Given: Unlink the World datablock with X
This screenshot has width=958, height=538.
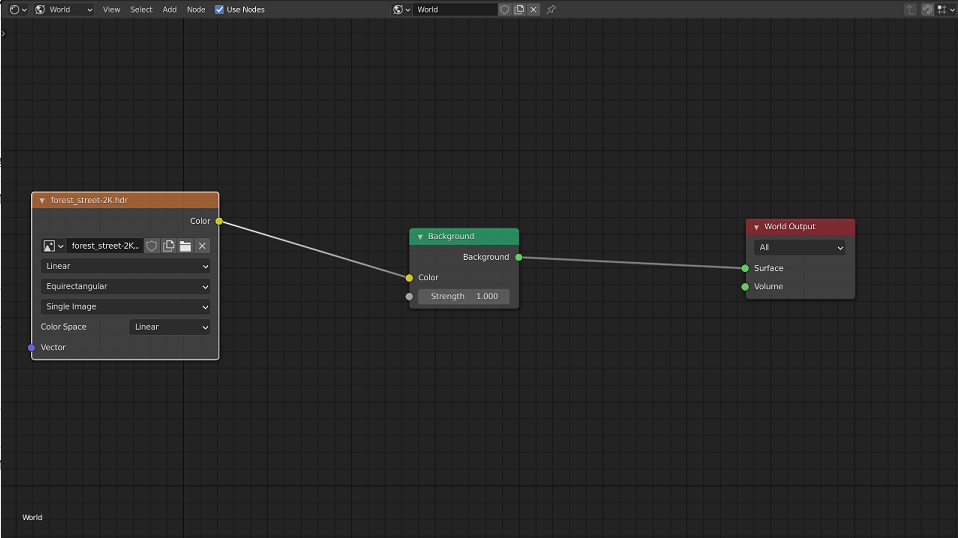Looking at the screenshot, I should coord(533,9).
